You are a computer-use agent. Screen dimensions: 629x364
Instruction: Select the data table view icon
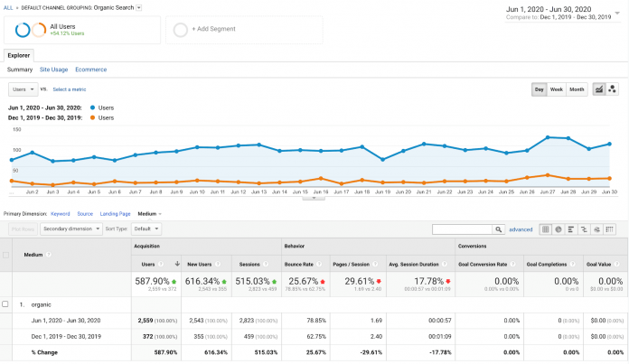[545, 229]
